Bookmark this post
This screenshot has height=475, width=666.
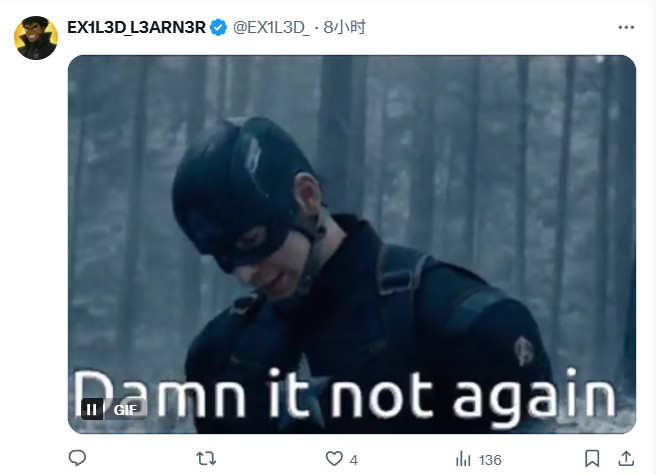click(592, 459)
